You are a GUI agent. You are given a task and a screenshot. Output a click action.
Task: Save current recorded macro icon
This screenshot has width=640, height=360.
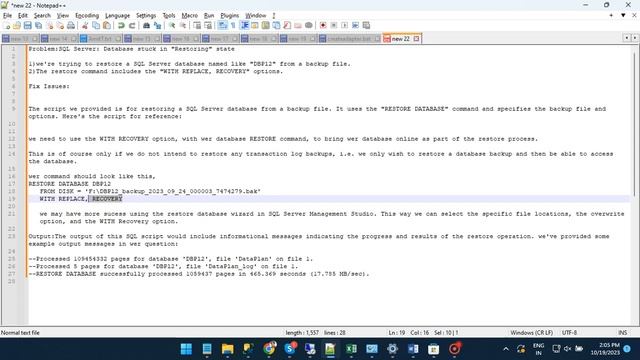(x=366, y=25)
